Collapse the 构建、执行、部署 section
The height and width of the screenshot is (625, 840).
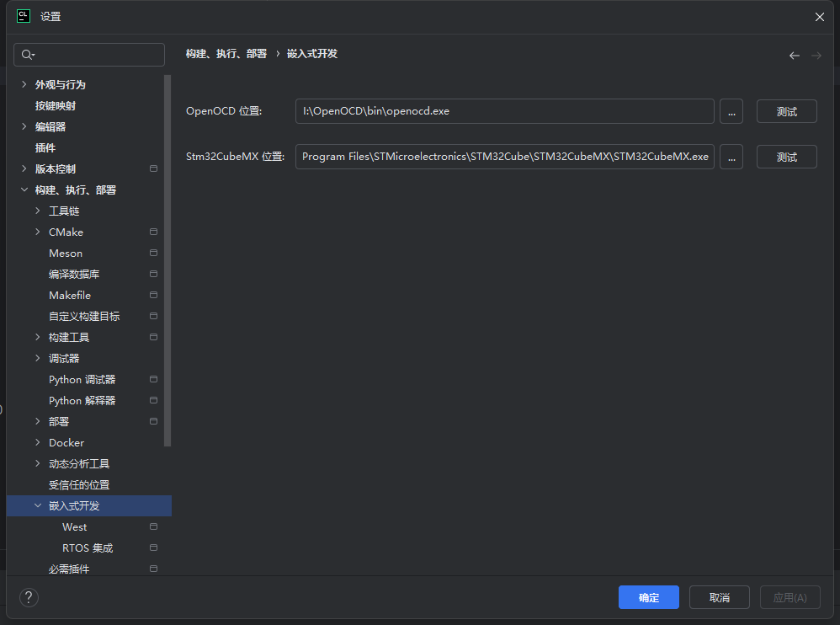[24, 190]
